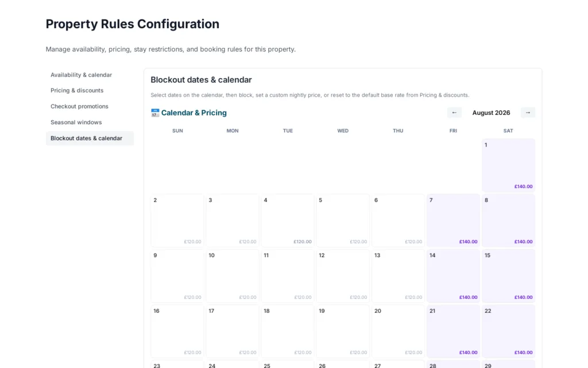Pick August 4 on the calendar
588x368 pixels.
(288, 221)
